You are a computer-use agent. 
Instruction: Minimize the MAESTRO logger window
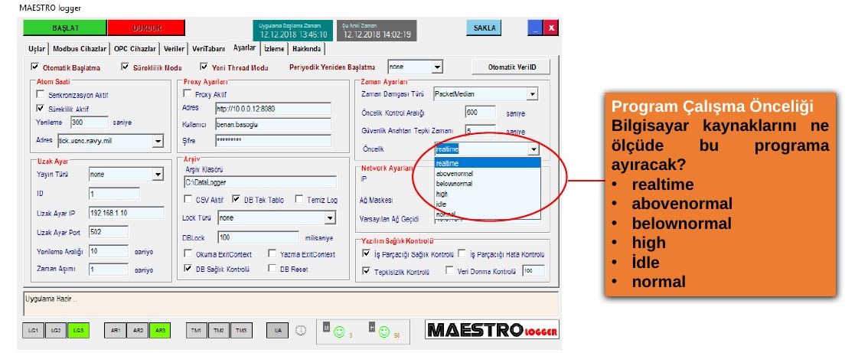click(535, 28)
